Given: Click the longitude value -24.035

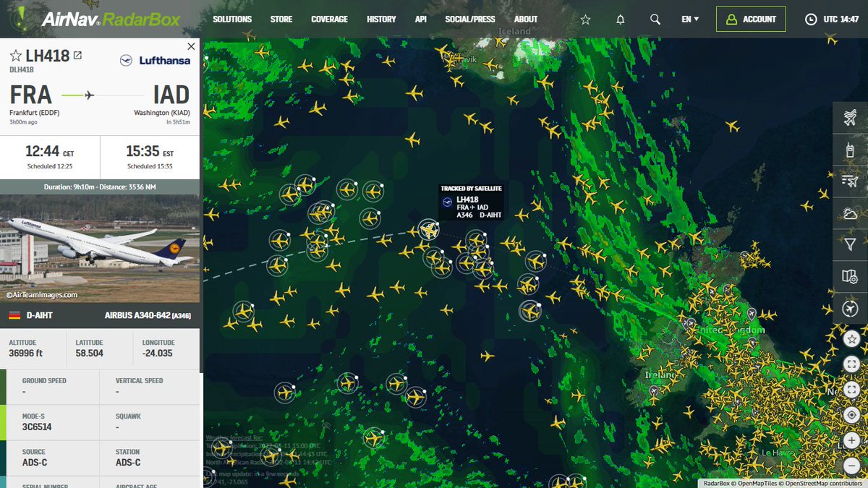Looking at the screenshot, I should tap(157, 354).
